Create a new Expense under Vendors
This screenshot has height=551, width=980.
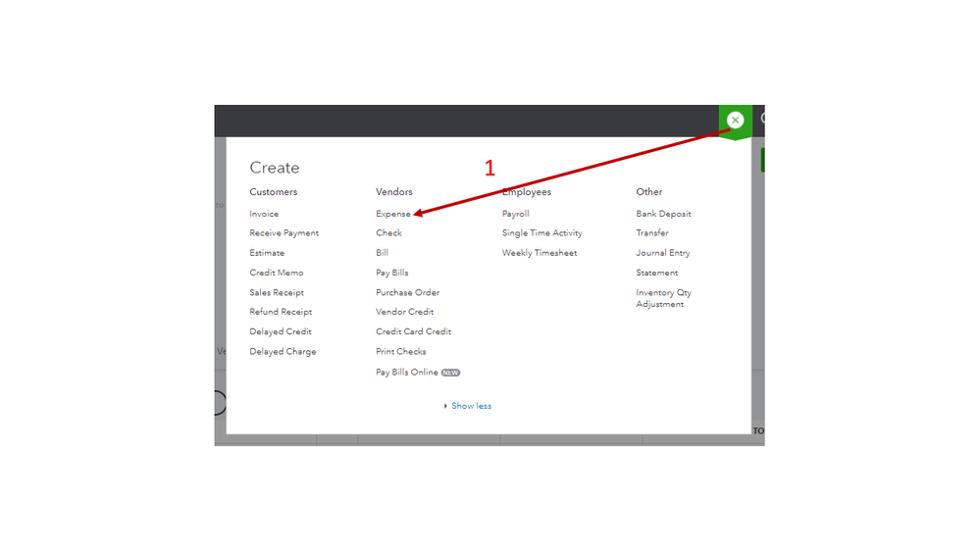click(x=393, y=214)
